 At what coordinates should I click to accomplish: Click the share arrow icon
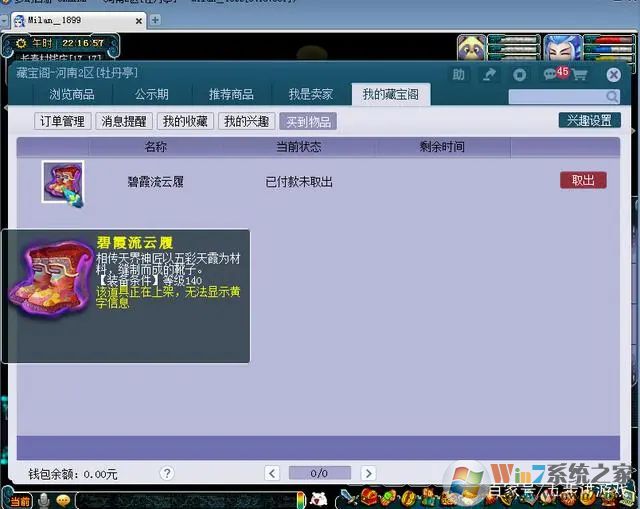[489, 75]
